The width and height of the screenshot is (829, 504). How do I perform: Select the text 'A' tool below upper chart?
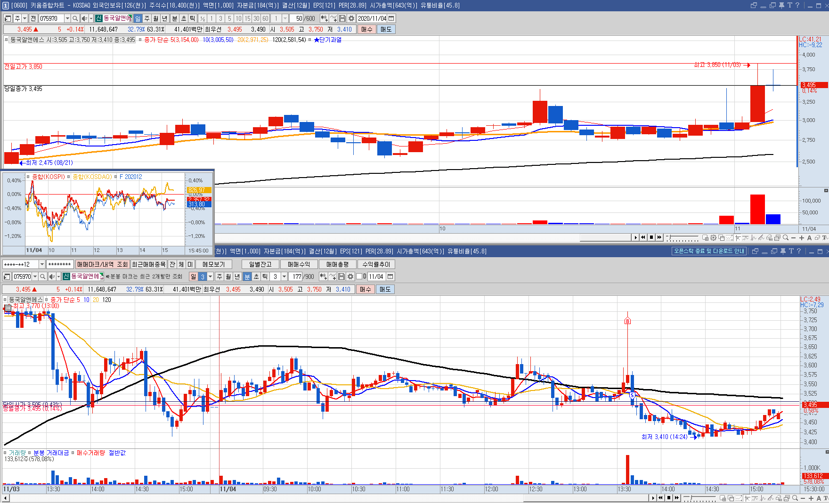click(x=810, y=238)
